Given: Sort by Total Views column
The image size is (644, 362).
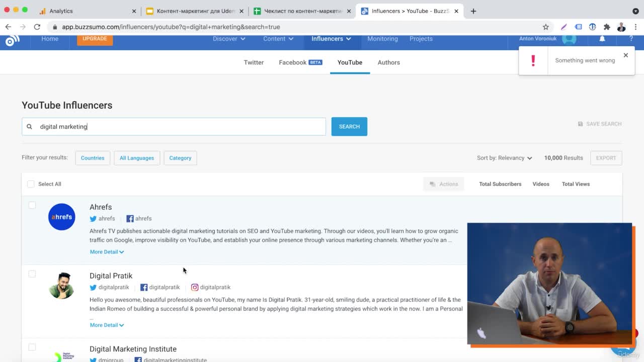Looking at the screenshot, I should pyautogui.click(x=576, y=184).
